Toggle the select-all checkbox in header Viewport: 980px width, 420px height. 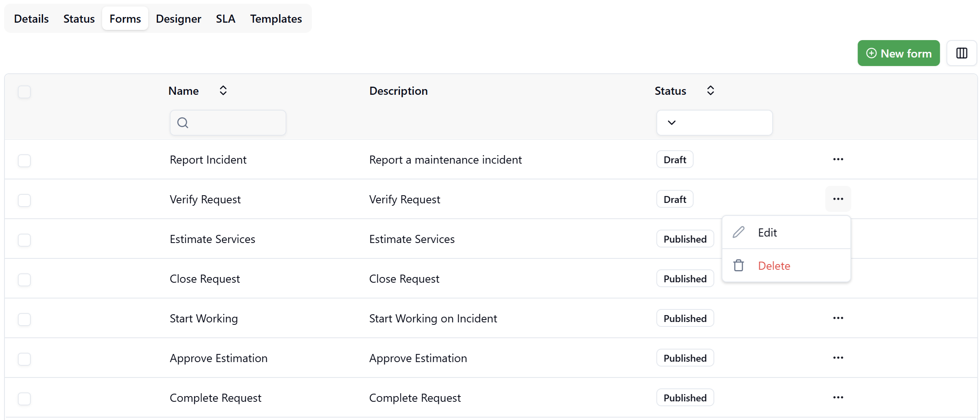click(x=24, y=92)
